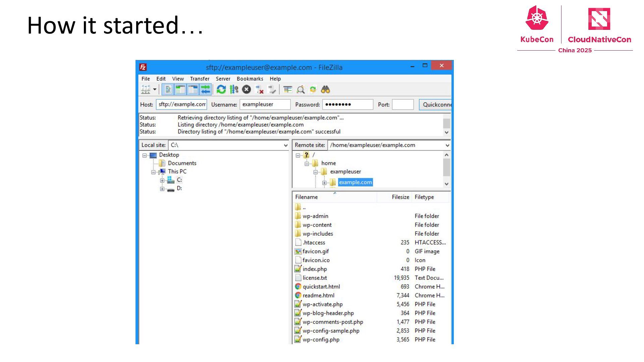Open the Bookmarks menu
Screen dimensions: 644x362
point(250,79)
